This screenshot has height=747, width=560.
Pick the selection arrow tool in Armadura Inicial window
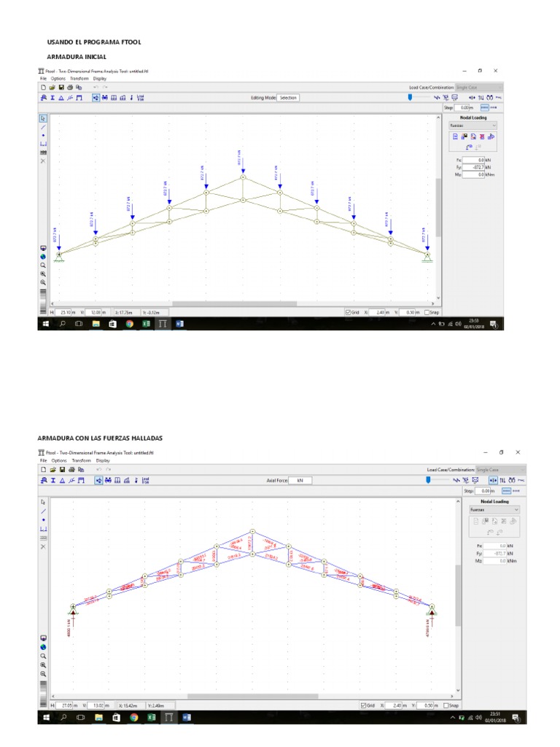43,118
